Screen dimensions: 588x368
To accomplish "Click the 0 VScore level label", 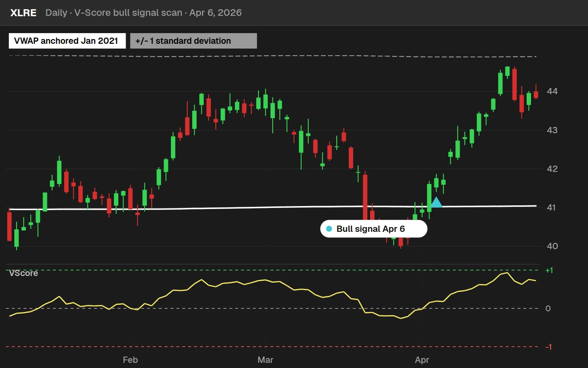I will pyautogui.click(x=548, y=309).
